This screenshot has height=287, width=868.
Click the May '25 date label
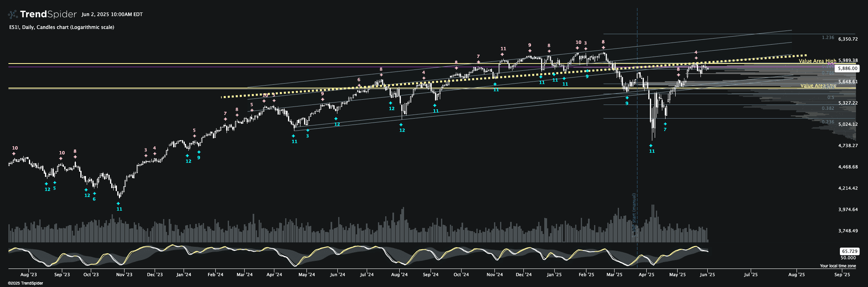[x=678, y=275]
